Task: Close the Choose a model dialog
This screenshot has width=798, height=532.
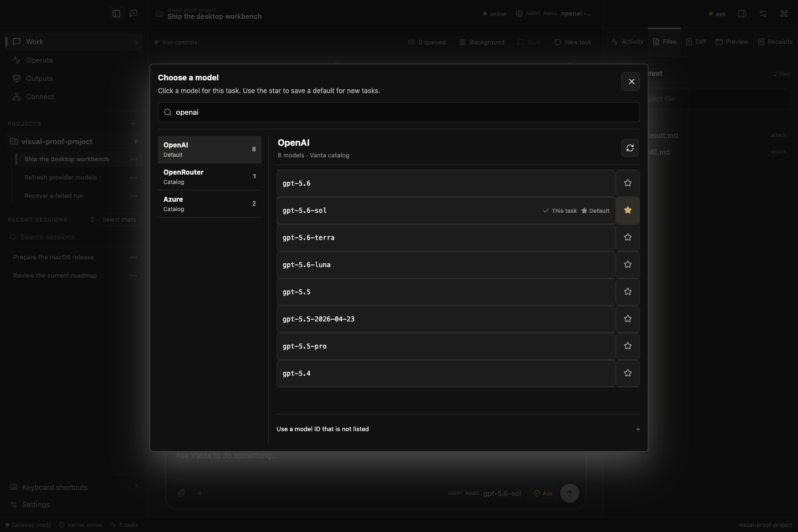Action: click(631, 81)
